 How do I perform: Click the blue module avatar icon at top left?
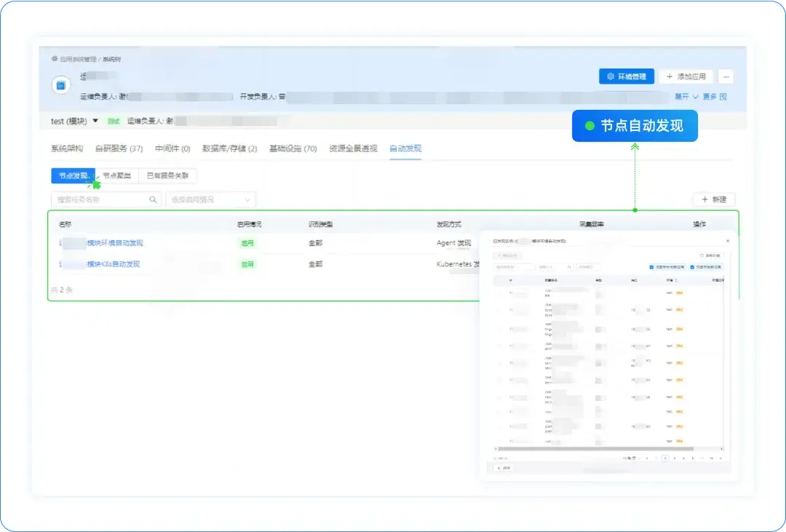pyautogui.click(x=60, y=85)
